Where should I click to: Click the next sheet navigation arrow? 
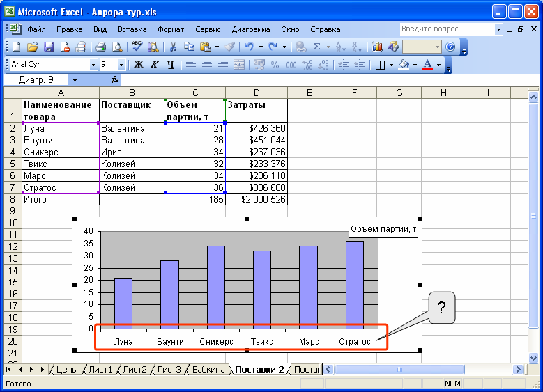(x=31, y=370)
